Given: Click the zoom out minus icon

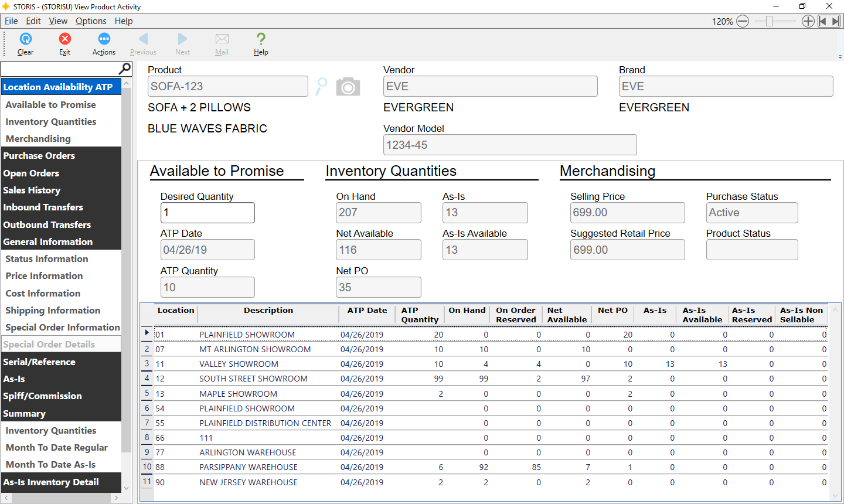Looking at the screenshot, I should click(743, 21).
